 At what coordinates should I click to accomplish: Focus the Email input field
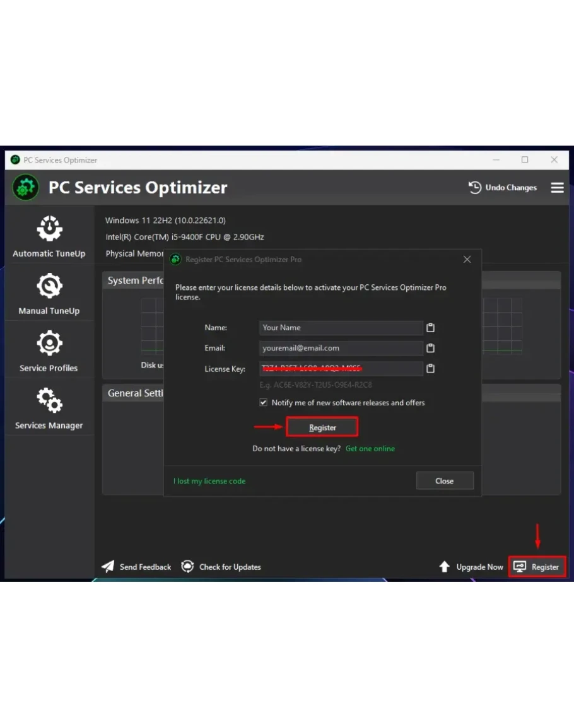341,348
